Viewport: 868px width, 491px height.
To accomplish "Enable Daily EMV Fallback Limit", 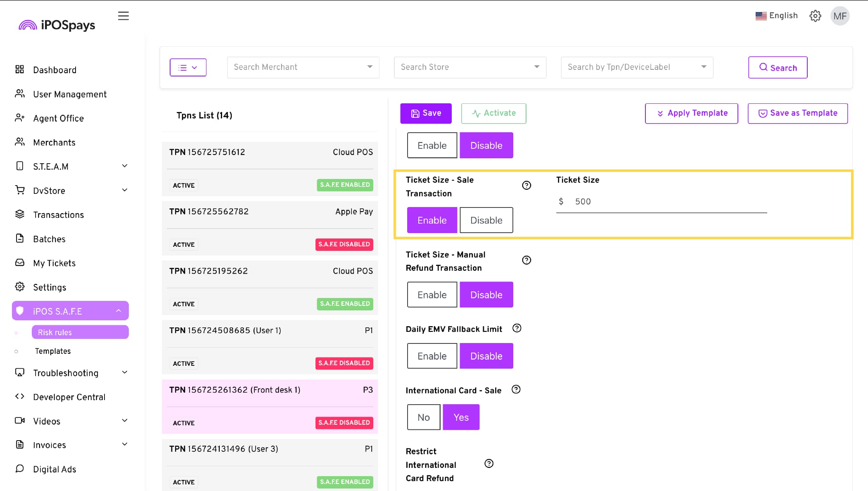I will click(x=432, y=356).
